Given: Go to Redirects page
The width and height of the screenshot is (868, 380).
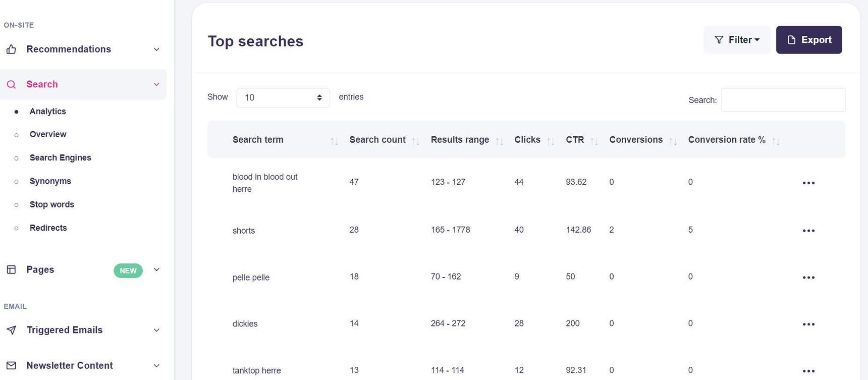Looking at the screenshot, I should [48, 228].
